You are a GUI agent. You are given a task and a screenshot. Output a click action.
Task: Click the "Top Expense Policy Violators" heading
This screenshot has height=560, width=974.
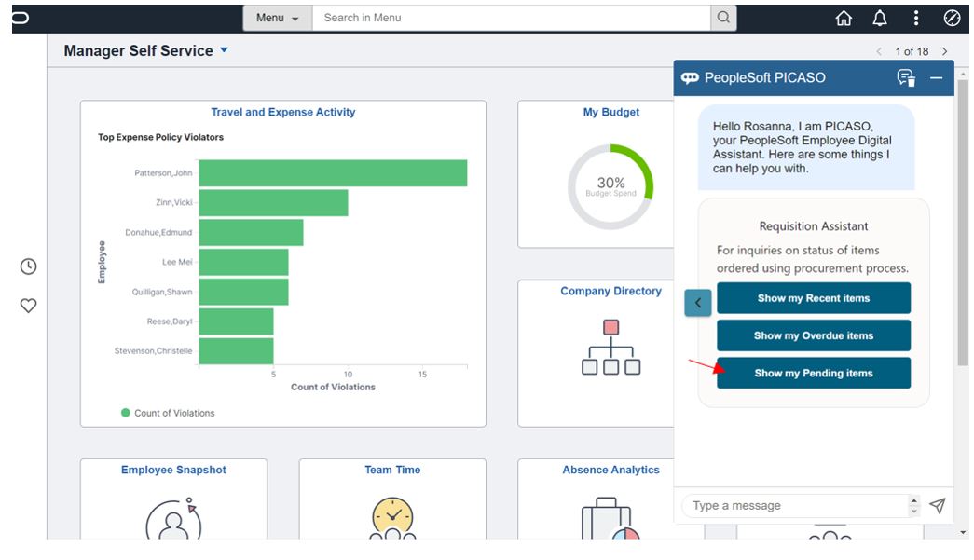pyautogui.click(x=160, y=137)
